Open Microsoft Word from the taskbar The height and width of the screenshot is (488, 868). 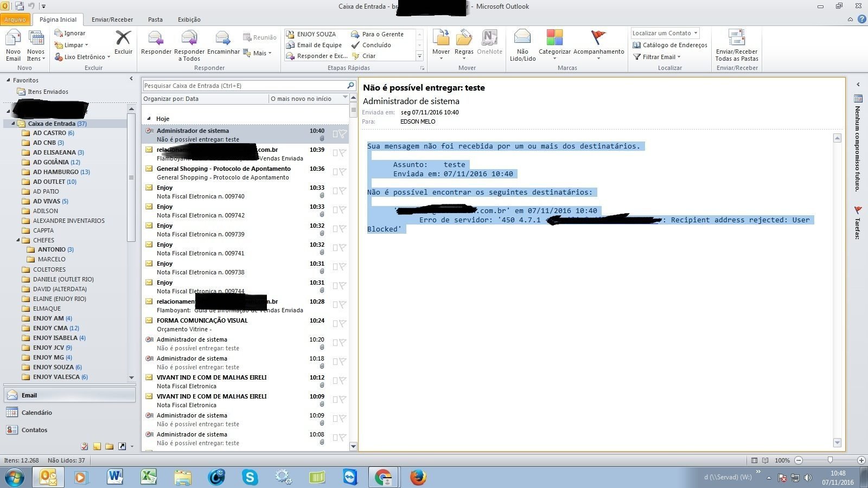click(115, 477)
